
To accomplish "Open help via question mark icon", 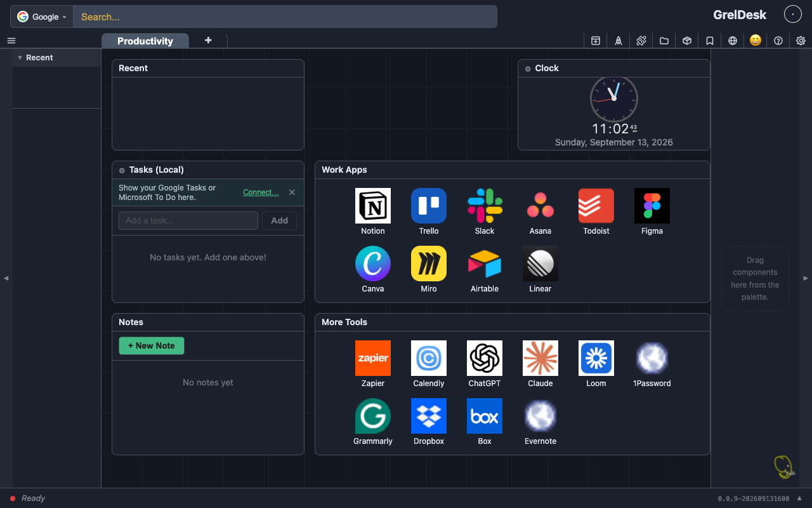I will [x=778, y=41].
